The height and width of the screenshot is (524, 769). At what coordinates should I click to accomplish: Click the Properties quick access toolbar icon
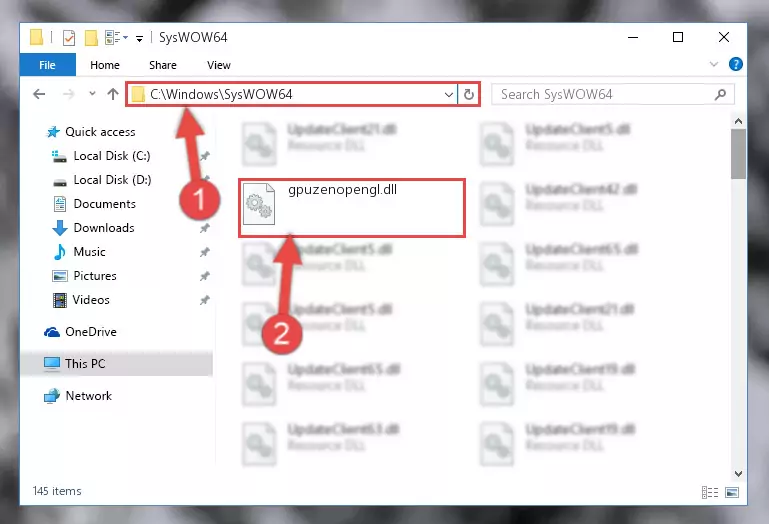tap(69, 37)
